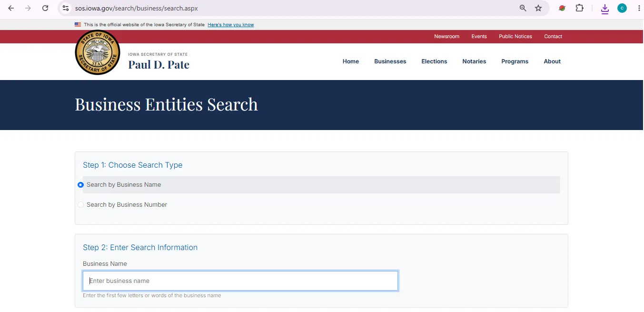The image size is (644, 312).
Task: Click the 'Step 2: Enter Search Information' heading
Action: 140,248
